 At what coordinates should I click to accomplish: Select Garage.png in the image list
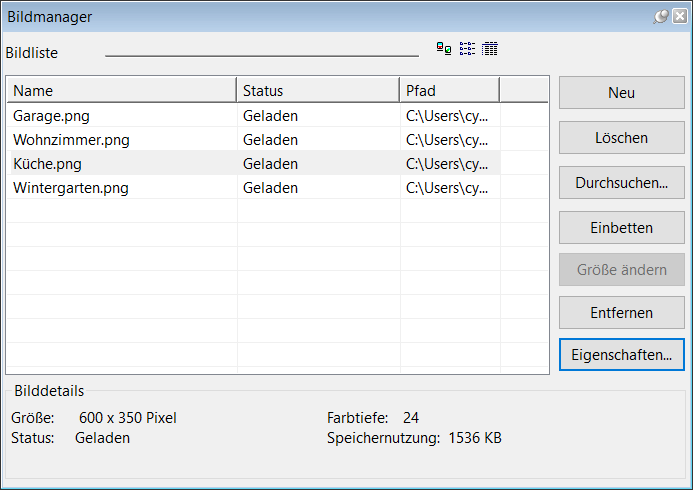click(52, 115)
